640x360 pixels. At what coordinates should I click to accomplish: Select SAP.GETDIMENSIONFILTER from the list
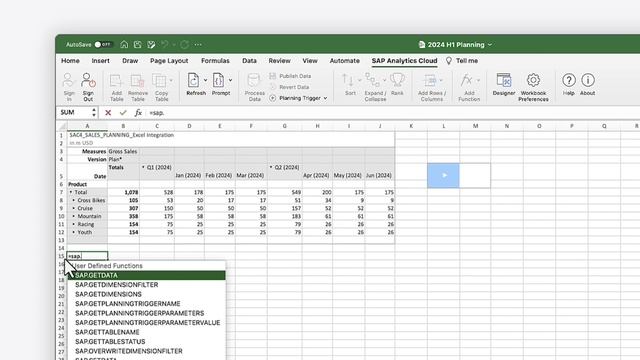coord(147,285)
